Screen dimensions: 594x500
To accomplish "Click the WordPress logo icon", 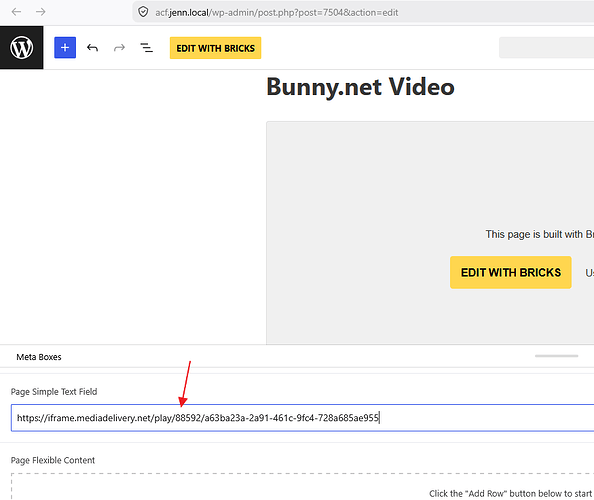I will pyautogui.click(x=22, y=48).
